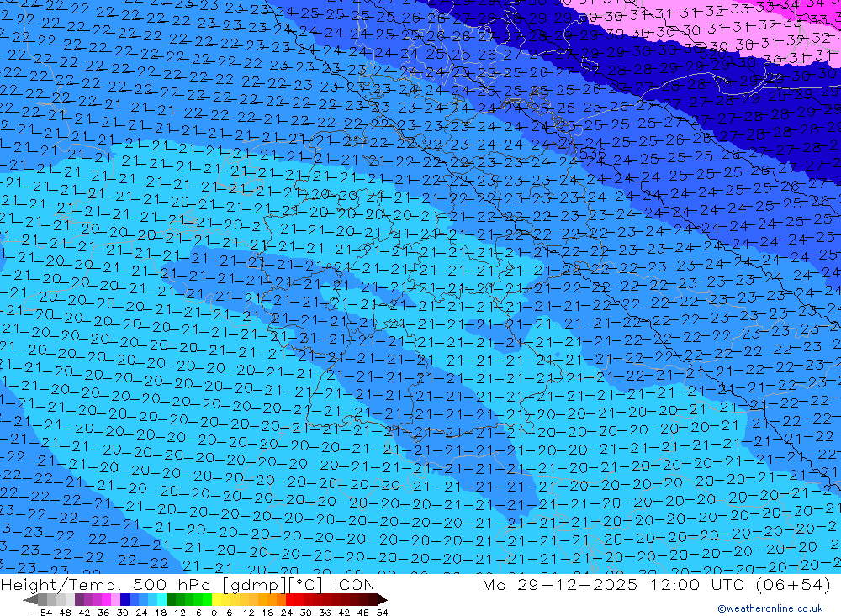Select the darkest green legend swatch
The height and width of the screenshot is (616, 841).
coord(171,600)
